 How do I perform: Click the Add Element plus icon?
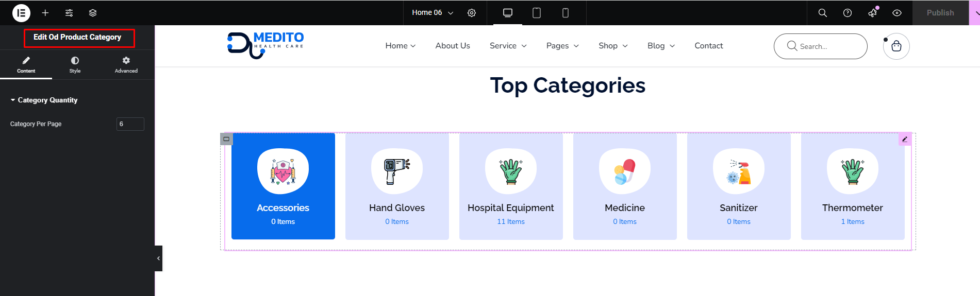click(x=45, y=13)
